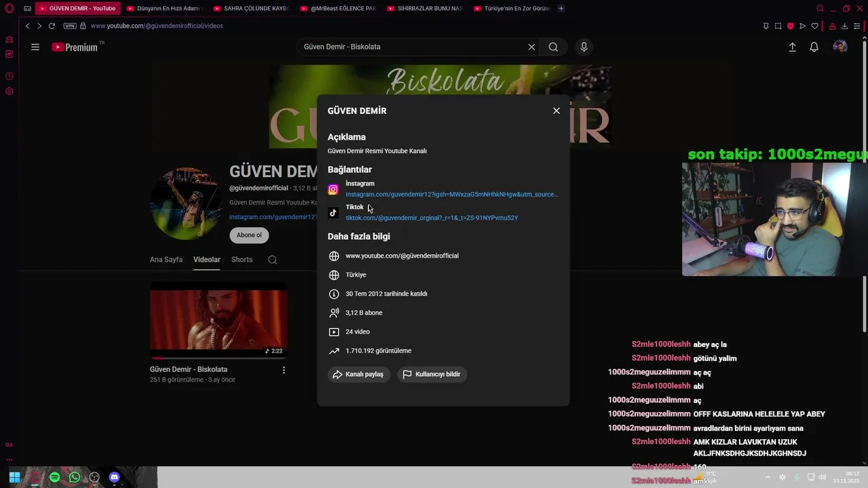Image resolution: width=868 pixels, height=488 pixels.
Task: Click the Instagram logo icon in Bağlantılar
Action: [x=333, y=190]
